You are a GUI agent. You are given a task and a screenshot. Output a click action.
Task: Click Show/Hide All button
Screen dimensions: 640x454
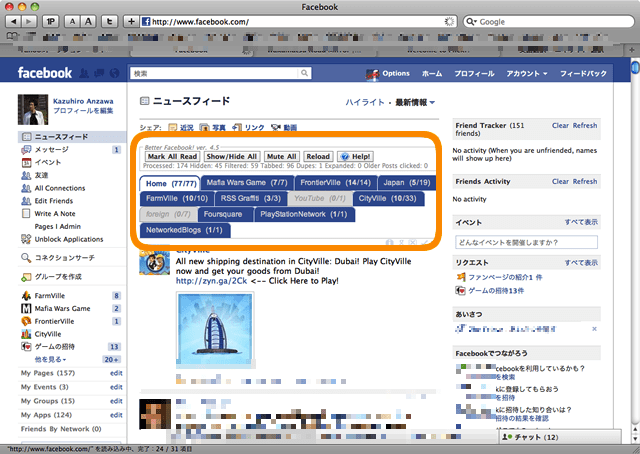(231, 156)
